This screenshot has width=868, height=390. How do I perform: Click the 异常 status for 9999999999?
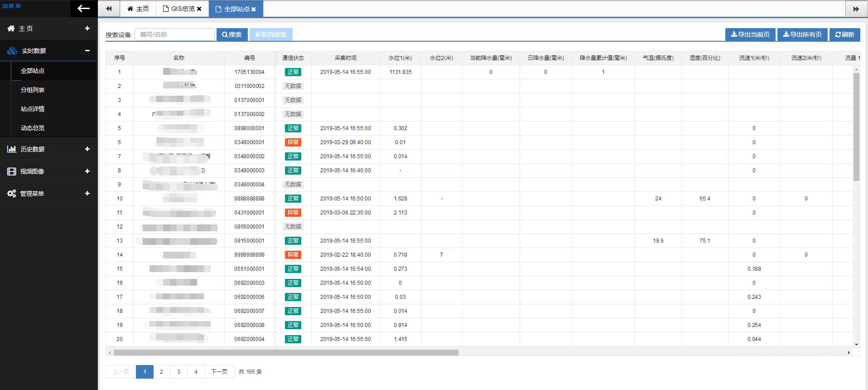coord(293,255)
